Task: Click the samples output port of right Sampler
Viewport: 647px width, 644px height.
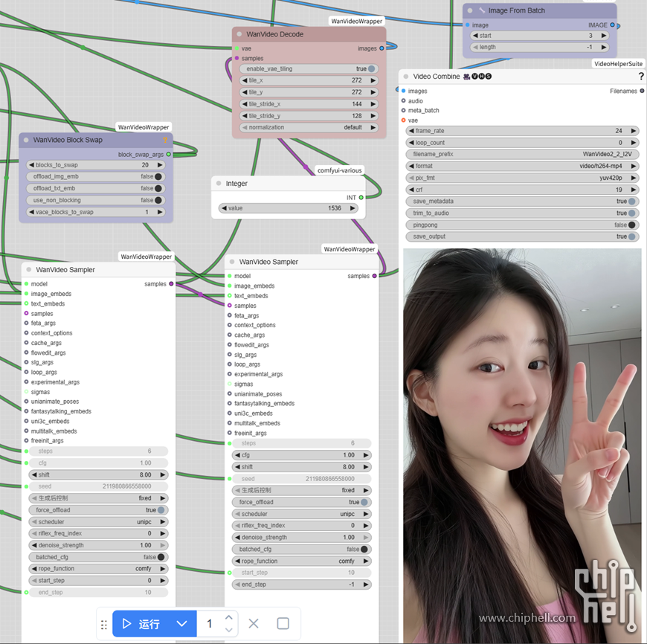Action: 374,276
